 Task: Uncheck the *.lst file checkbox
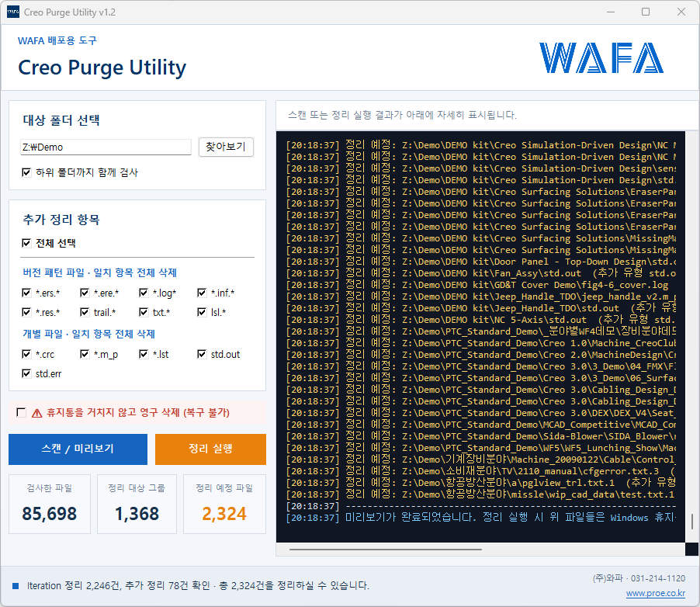click(x=144, y=354)
